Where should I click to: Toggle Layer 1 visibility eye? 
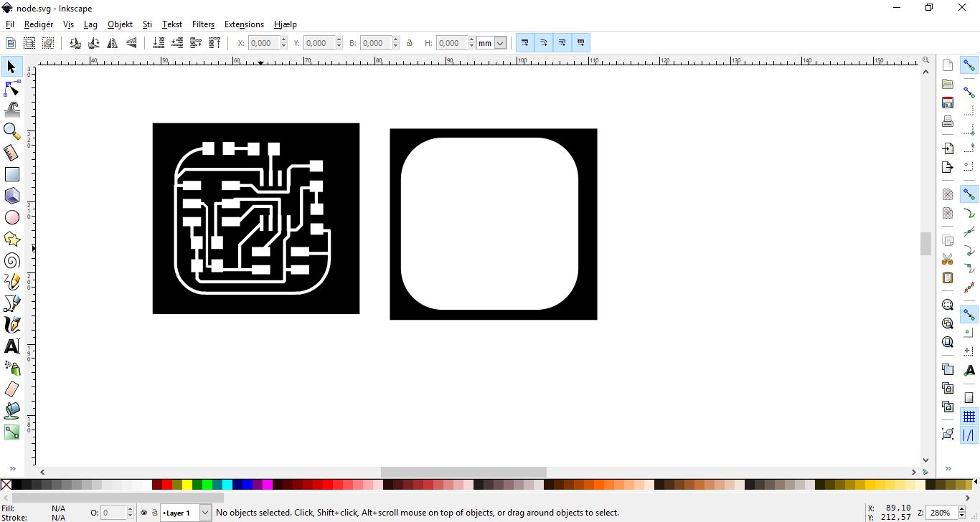pos(143,513)
